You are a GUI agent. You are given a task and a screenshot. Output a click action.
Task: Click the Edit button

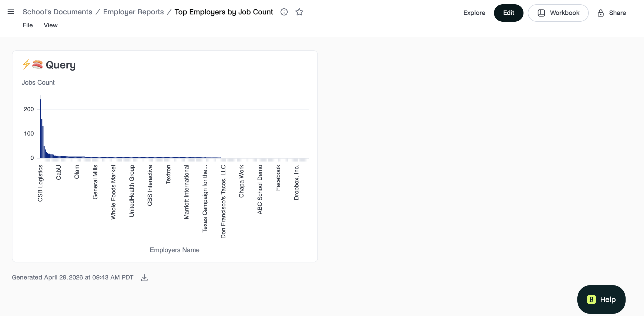(509, 13)
